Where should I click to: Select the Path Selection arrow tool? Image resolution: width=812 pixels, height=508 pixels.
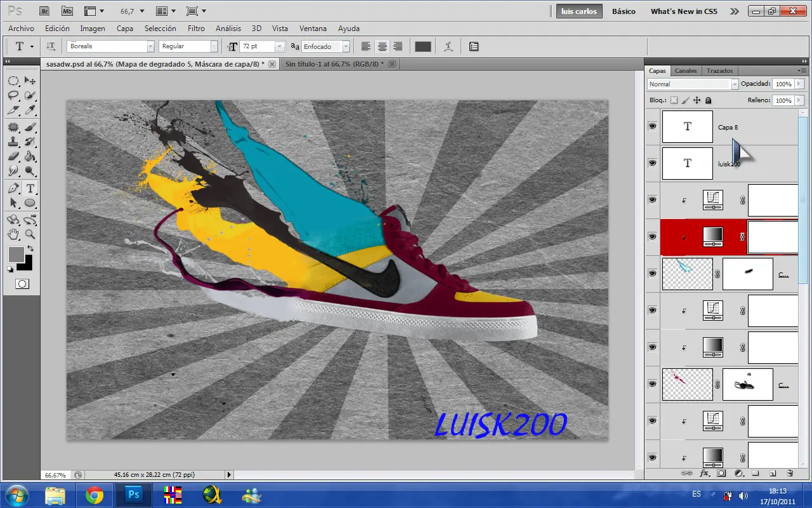point(13,203)
